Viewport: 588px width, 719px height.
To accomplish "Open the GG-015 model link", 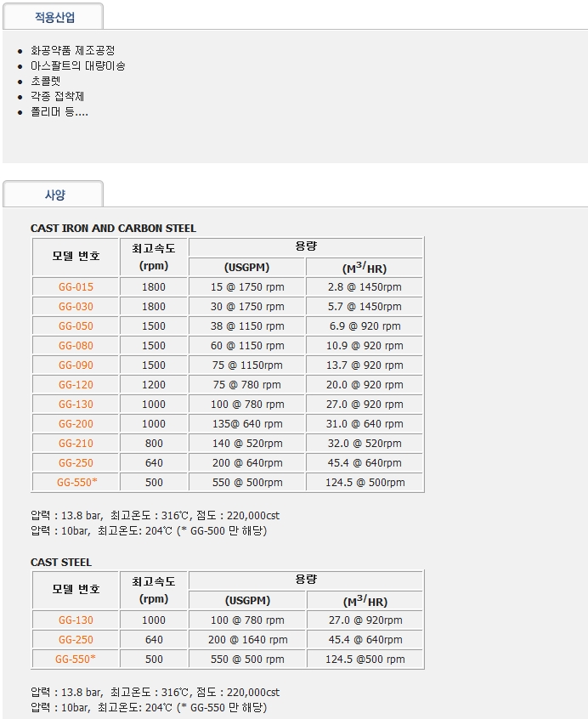I will click(x=76, y=287).
